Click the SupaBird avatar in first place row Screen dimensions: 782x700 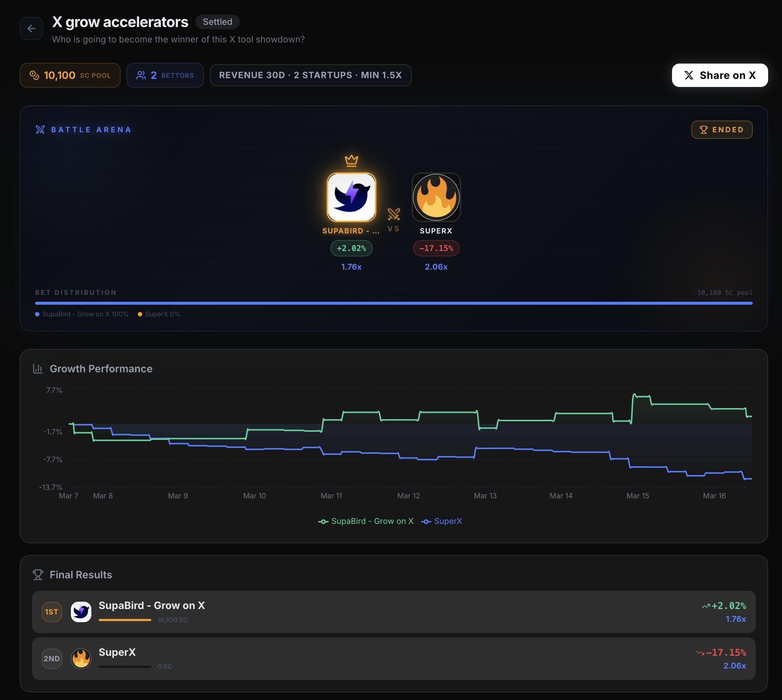pyautogui.click(x=81, y=612)
